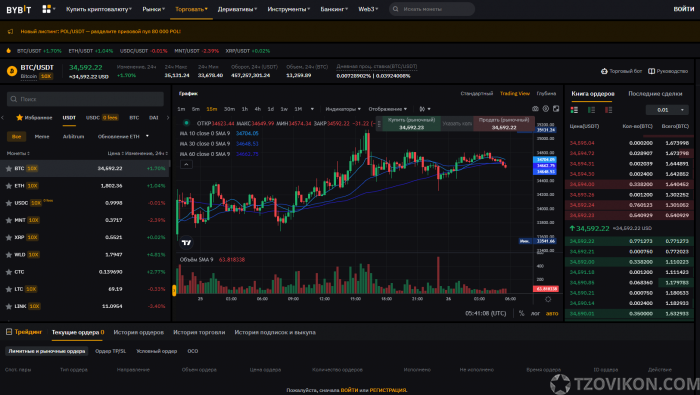
Task: Switch to Recent Trades tab
Action: pos(655,94)
